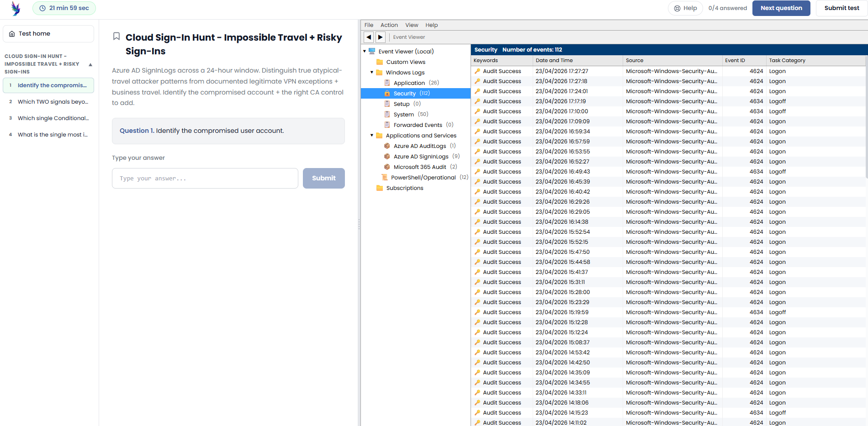Click the Security log lock icon
Screen dimensions: 868x426
point(387,93)
